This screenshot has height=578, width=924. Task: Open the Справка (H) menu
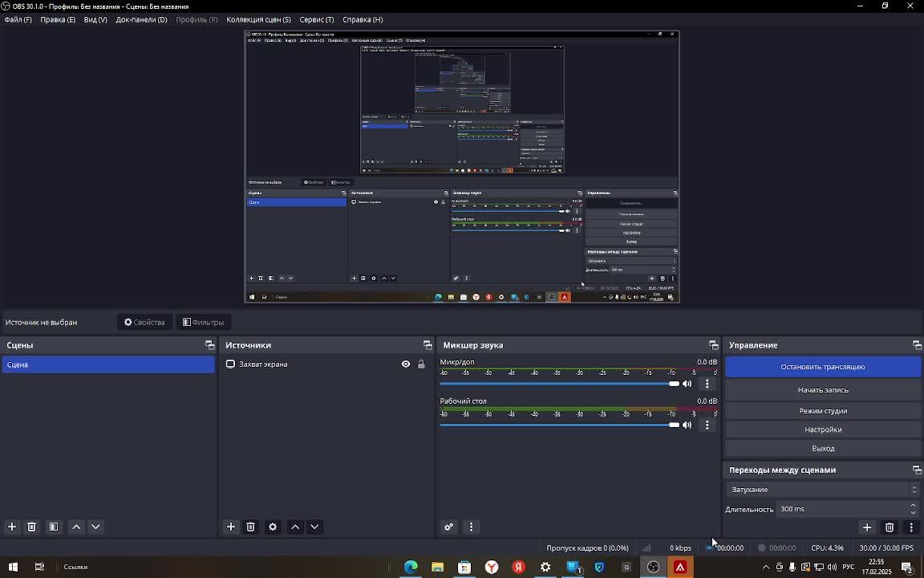pyautogui.click(x=363, y=19)
